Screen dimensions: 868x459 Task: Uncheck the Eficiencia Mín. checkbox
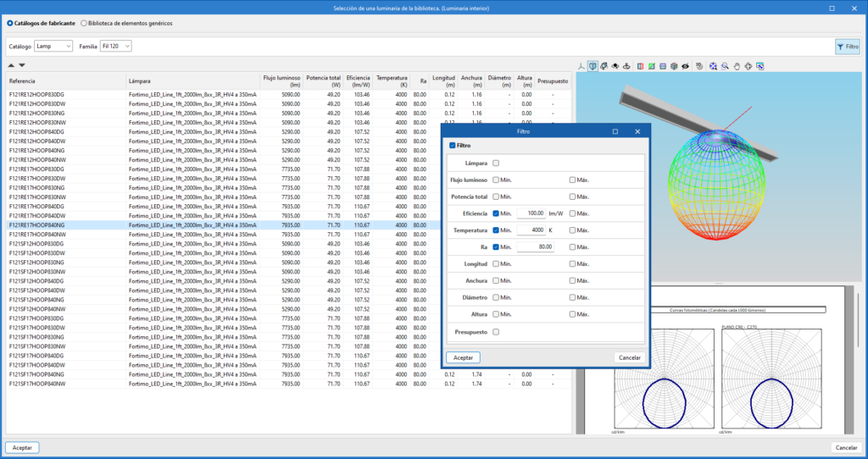click(x=496, y=213)
